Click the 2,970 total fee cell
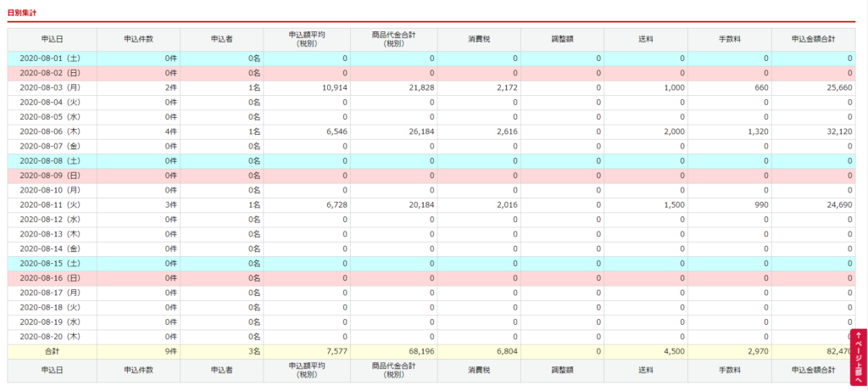 pyautogui.click(x=730, y=351)
